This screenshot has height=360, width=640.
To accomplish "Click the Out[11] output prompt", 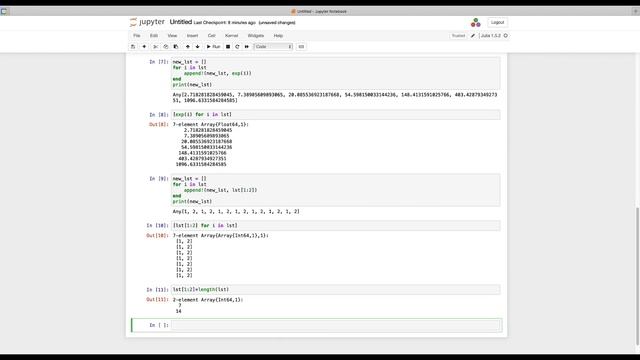I will tap(157, 300).
